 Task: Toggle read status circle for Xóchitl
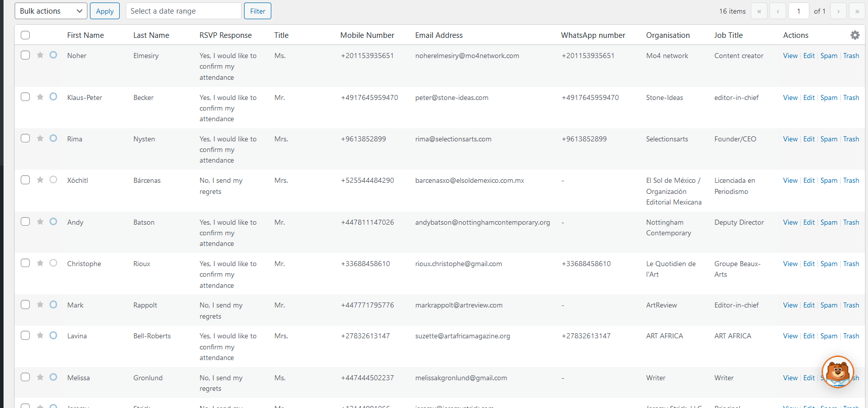(53, 180)
